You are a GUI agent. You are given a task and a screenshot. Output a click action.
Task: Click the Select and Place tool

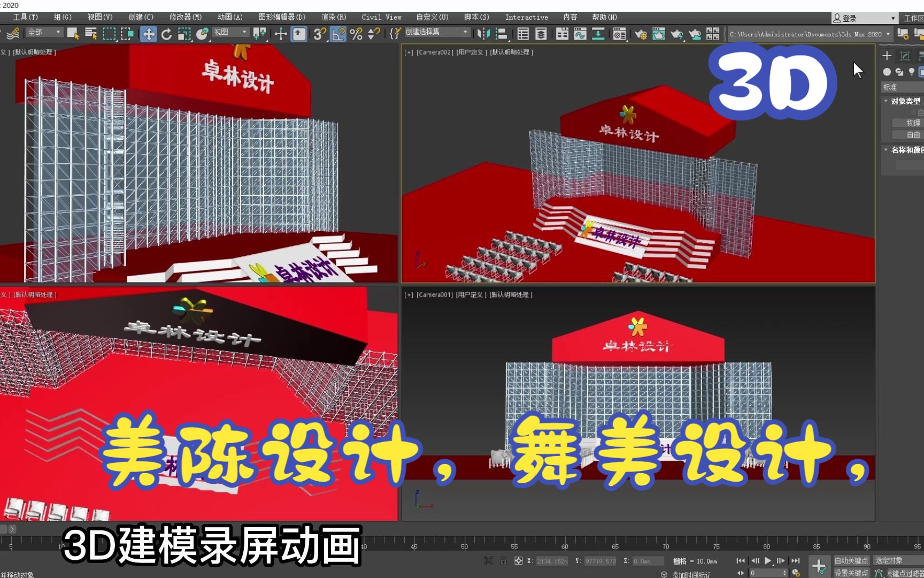pos(202,34)
